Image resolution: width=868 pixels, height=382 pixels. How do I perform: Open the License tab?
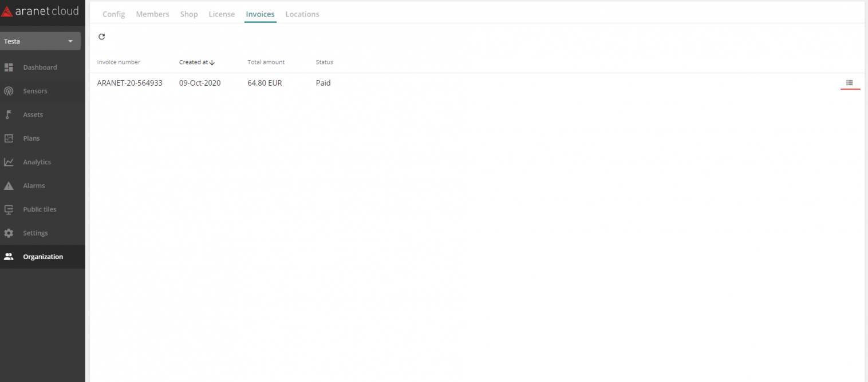(222, 14)
